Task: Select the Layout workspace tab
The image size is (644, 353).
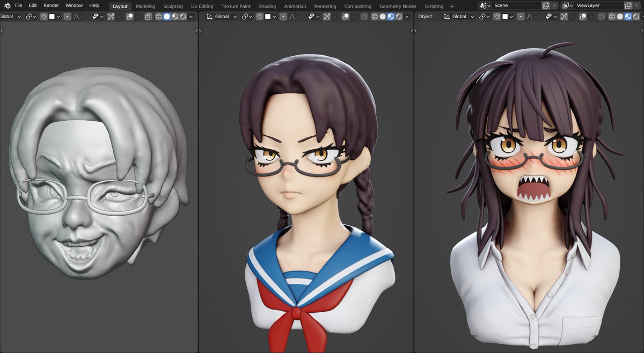Action: click(x=120, y=6)
